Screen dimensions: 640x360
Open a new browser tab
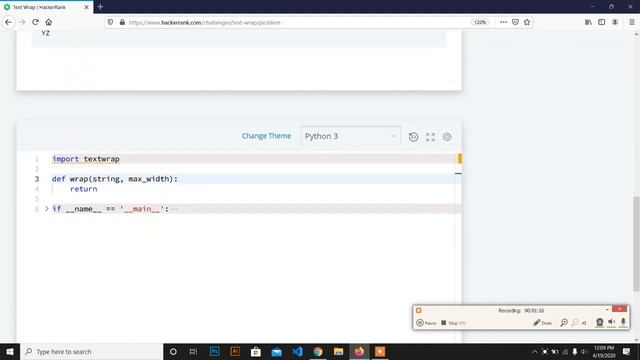tap(100, 7)
